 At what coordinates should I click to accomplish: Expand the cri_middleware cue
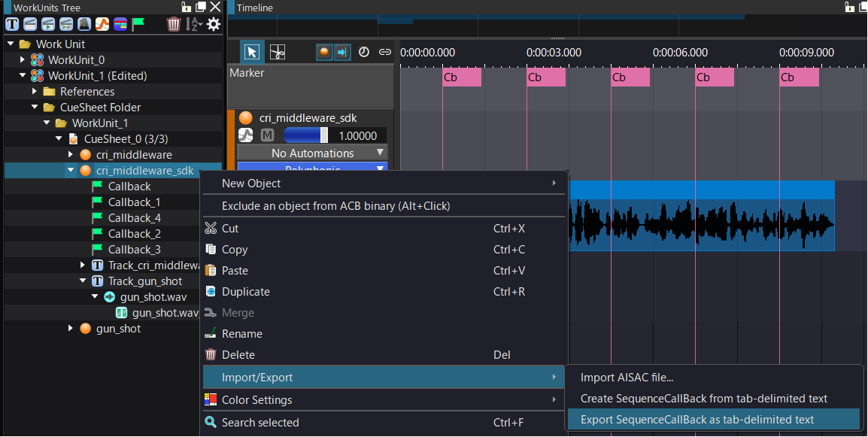(70, 154)
